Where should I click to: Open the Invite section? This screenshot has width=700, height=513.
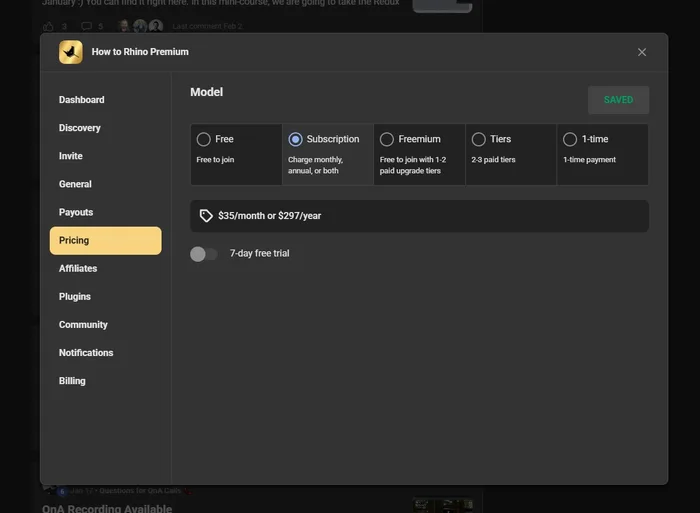(71, 156)
